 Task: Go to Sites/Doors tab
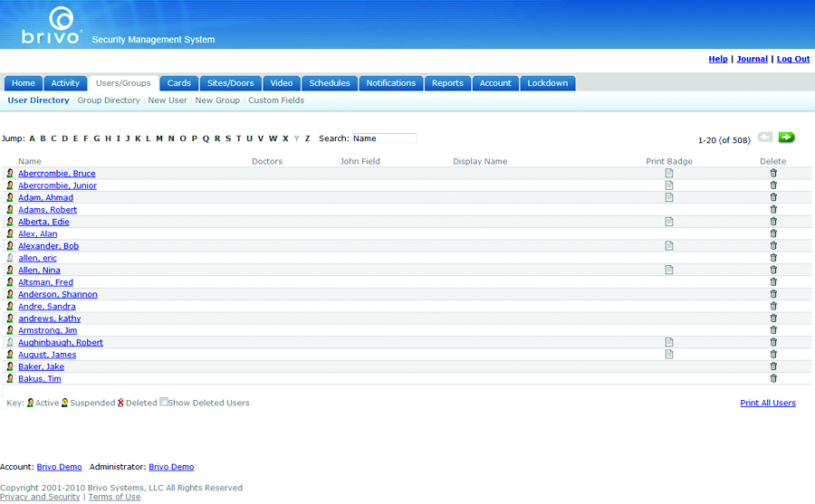[230, 83]
